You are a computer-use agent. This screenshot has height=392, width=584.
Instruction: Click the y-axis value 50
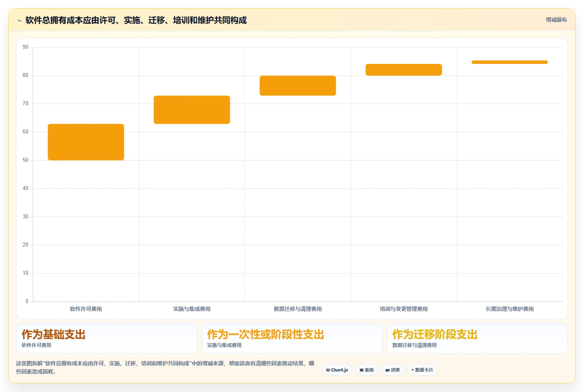tap(25, 160)
